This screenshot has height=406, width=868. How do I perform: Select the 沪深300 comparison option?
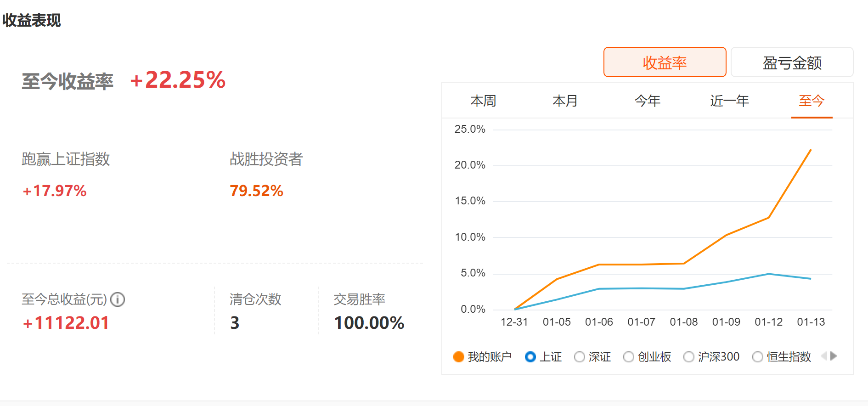point(689,357)
